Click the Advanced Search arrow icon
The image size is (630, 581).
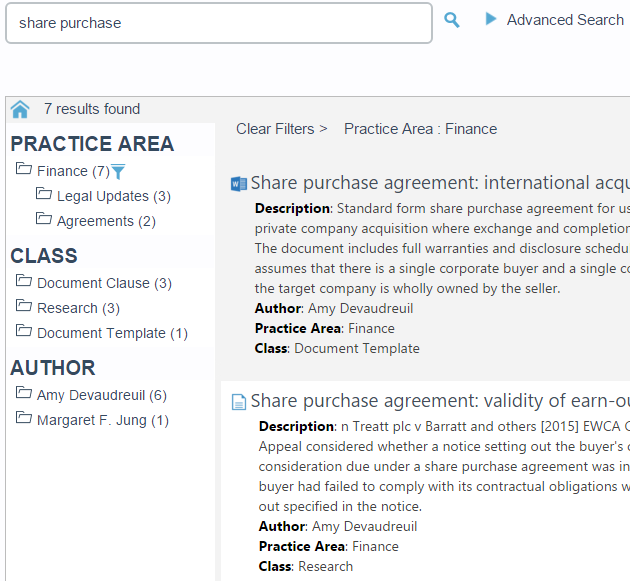[x=491, y=19]
